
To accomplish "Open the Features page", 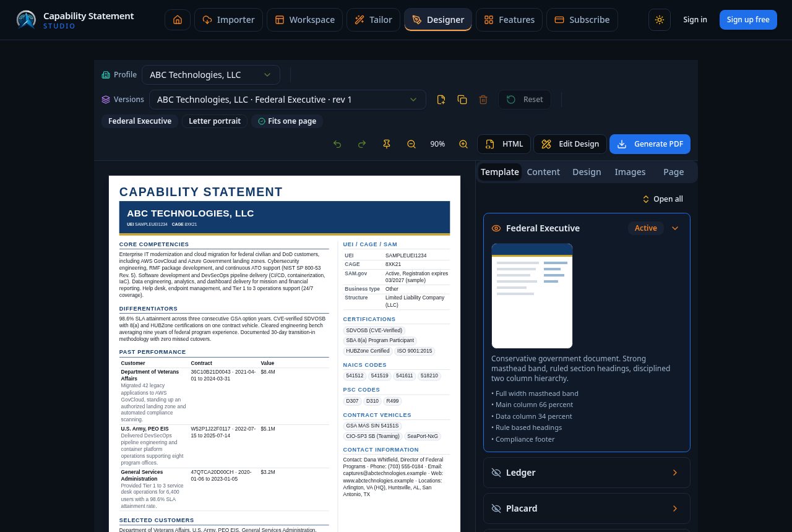I will (x=509, y=20).
